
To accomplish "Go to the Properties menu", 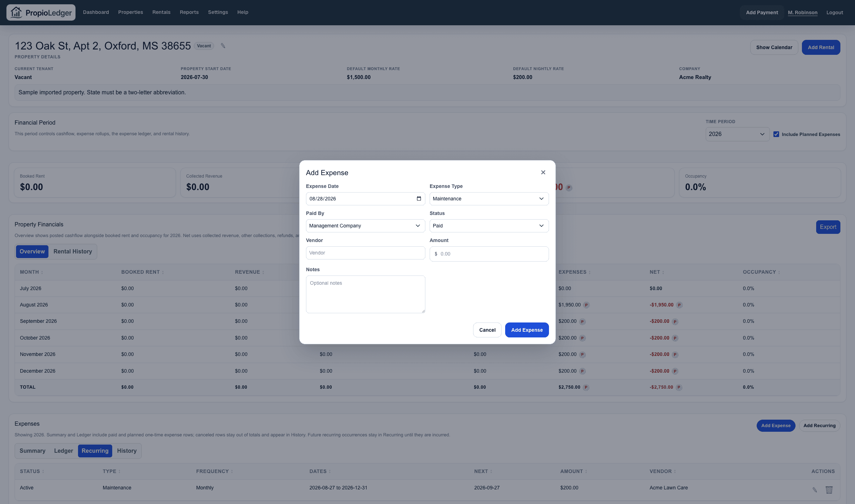I will 130,12.
